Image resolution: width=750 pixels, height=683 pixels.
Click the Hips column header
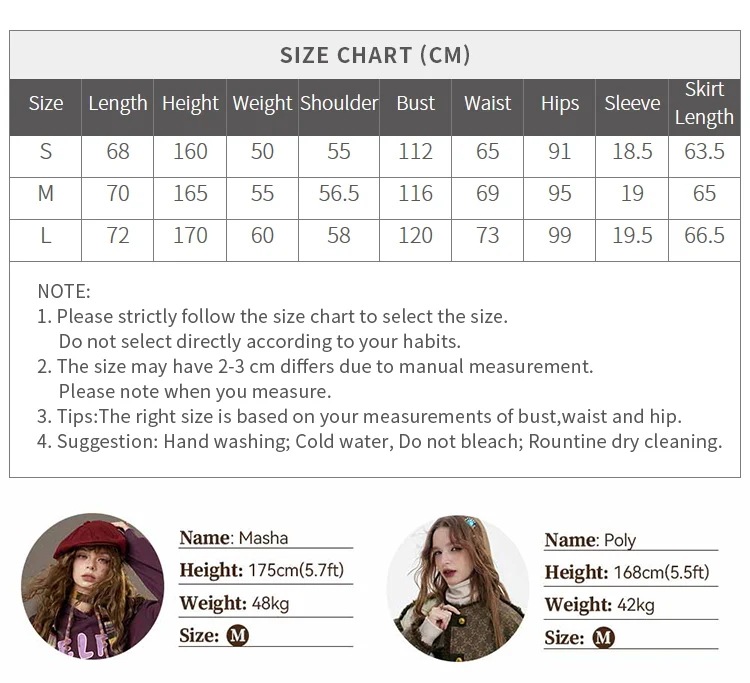pyautogui.click(x=560, y=104)
